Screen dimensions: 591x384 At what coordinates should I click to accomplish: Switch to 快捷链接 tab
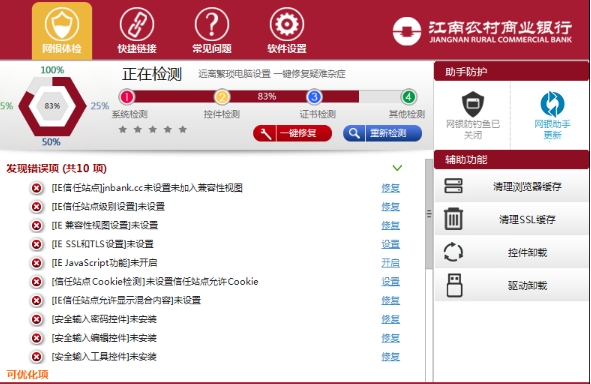(x=137, y=31)
